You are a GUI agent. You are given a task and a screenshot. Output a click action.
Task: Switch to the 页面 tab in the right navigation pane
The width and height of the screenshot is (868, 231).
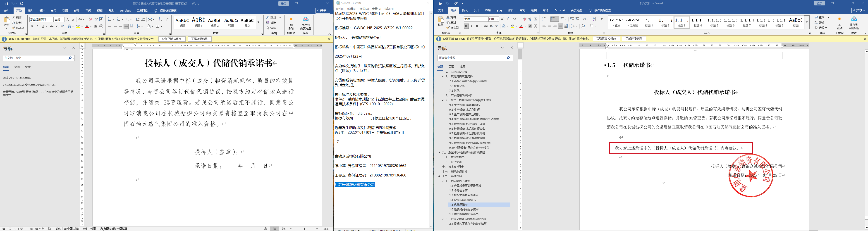[x=451, y=67]
